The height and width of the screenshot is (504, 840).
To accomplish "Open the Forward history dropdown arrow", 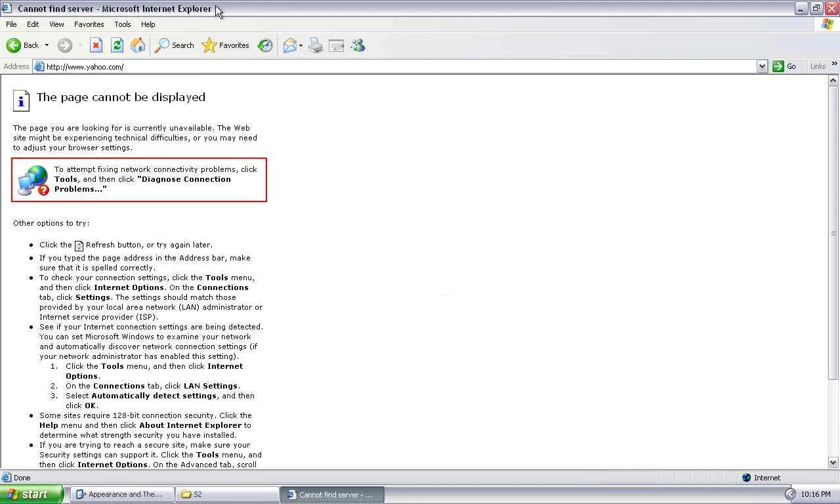I will 80,45.
